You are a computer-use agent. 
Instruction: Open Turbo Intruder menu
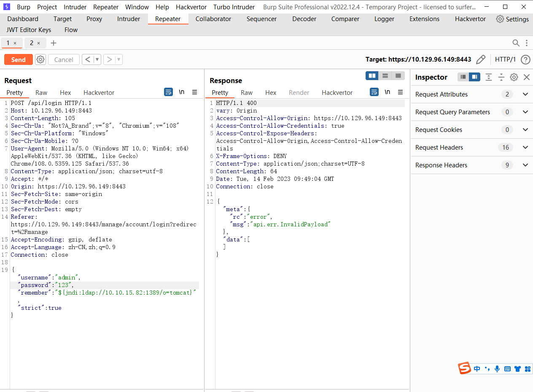[x=234, y=7]
